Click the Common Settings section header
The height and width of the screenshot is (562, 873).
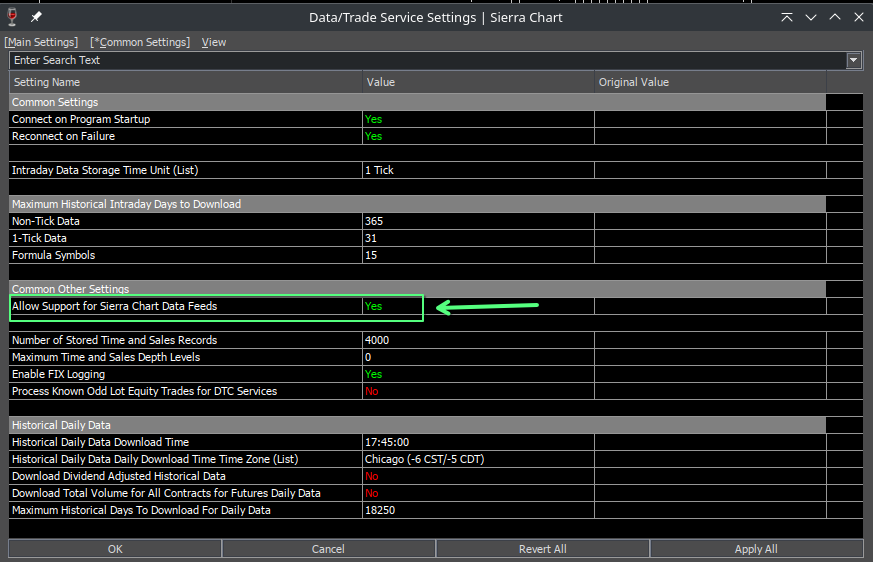point(418,102)
